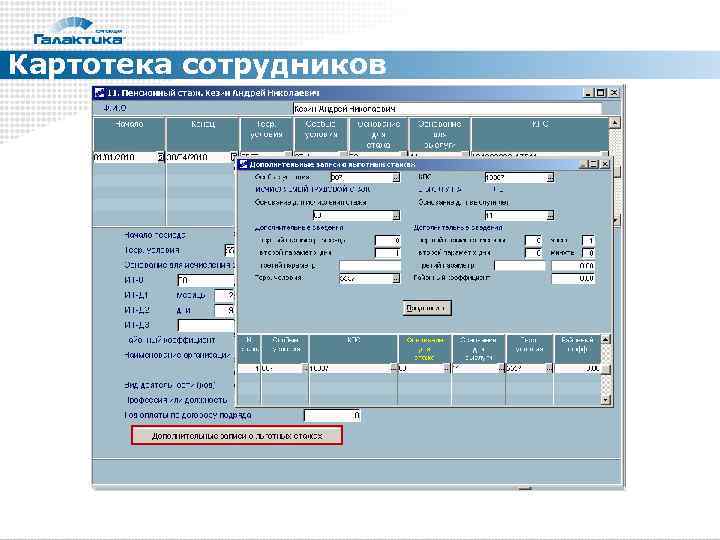Maximize the benefit seniority records dialog
This screenshot has height=540, width=720.
point(594,164)
